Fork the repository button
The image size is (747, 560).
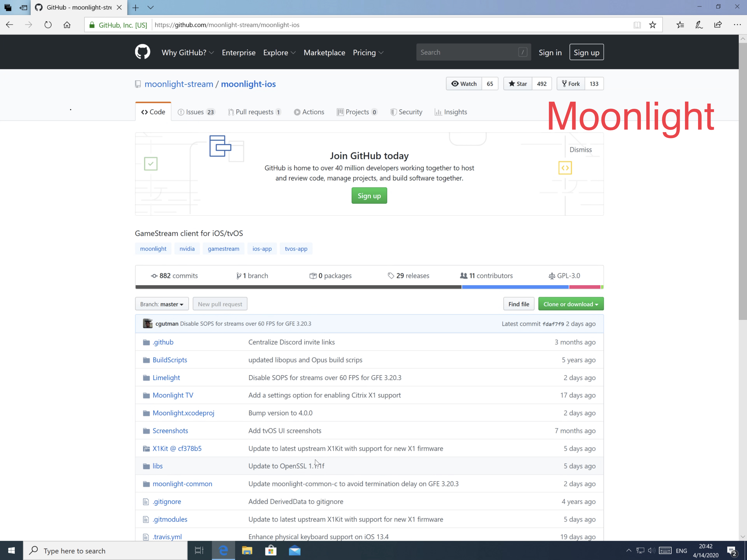571,84
